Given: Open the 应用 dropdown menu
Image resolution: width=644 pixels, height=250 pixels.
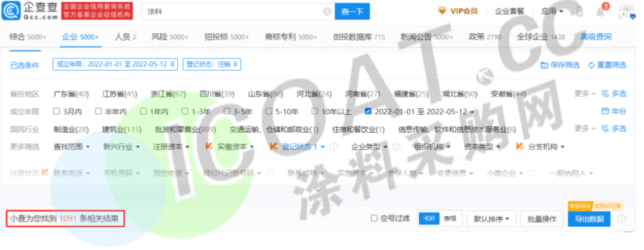Looking at the screenshot, I should tap(552, 11).
